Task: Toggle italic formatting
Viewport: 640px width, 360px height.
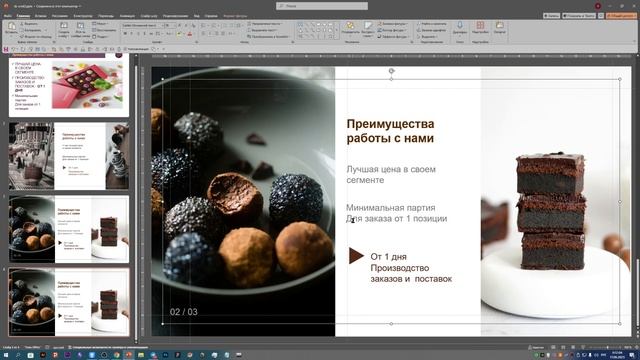Action: pos(131,34)
